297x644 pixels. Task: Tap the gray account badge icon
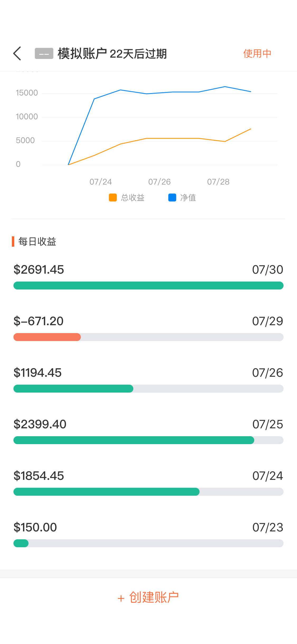click(x=44, y=54)
